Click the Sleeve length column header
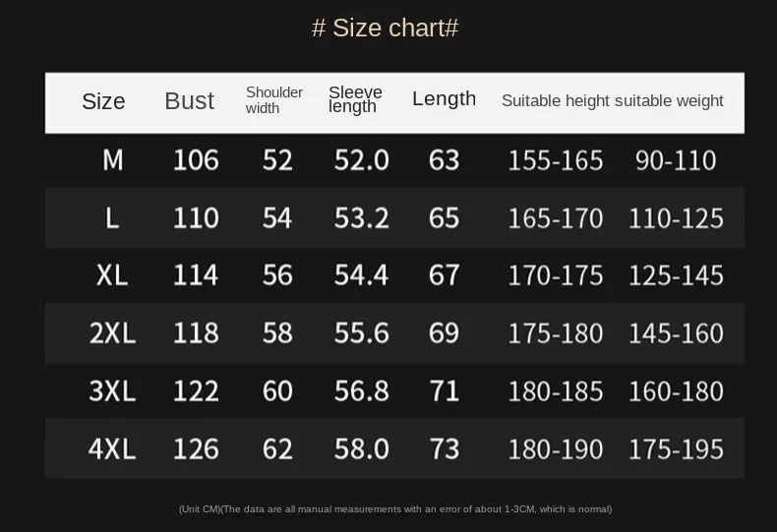Image resolution: width=777 pixels, height=532 pixels. (355, 99)
